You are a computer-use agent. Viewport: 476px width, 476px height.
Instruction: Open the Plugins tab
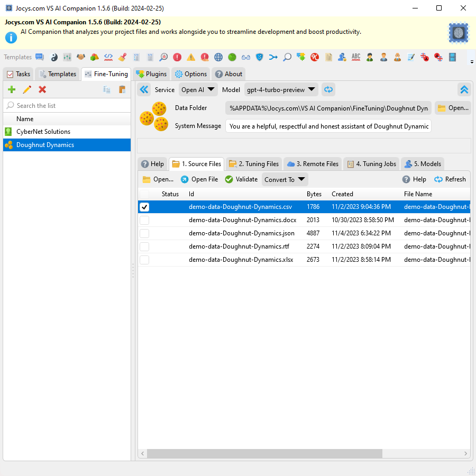tap(151, 74)
